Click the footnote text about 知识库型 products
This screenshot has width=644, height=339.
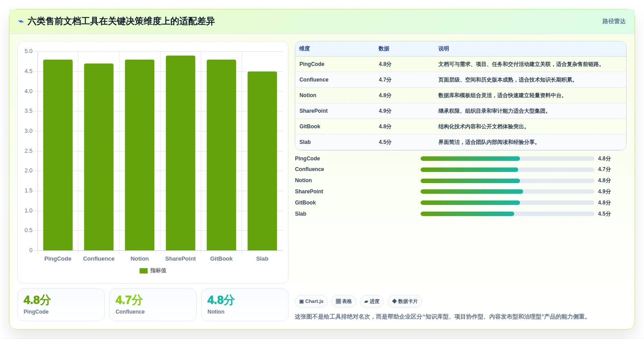(x=442, y=317)
